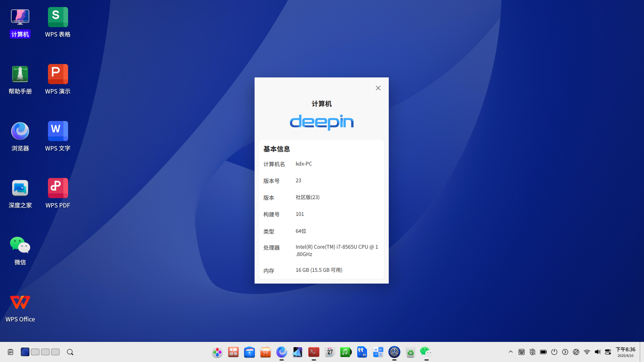Open the on-screen keyboard tray icon

pos(522,352)
